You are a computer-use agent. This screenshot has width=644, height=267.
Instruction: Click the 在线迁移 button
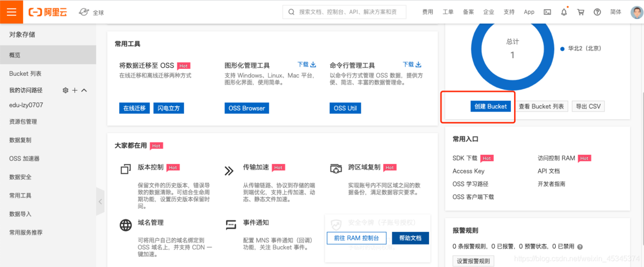134,108
